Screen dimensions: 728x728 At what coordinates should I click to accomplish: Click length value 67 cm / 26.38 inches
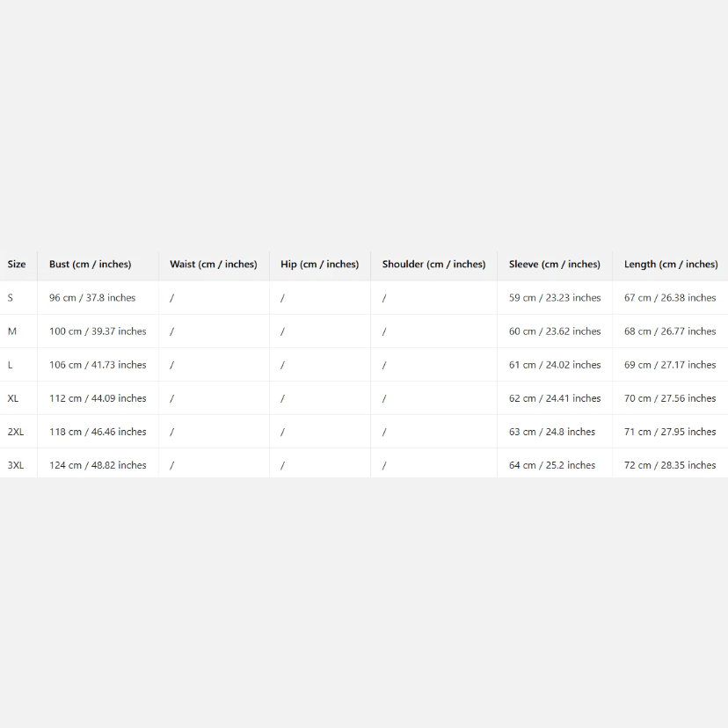pyautogui.click(x=670, y=298)
